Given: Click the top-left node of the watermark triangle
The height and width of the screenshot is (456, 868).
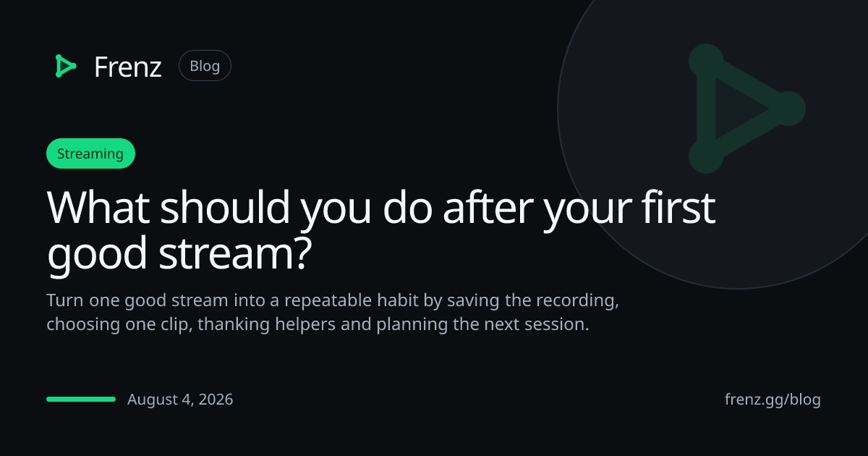Looking at the screenshot, I should [706, 62].
